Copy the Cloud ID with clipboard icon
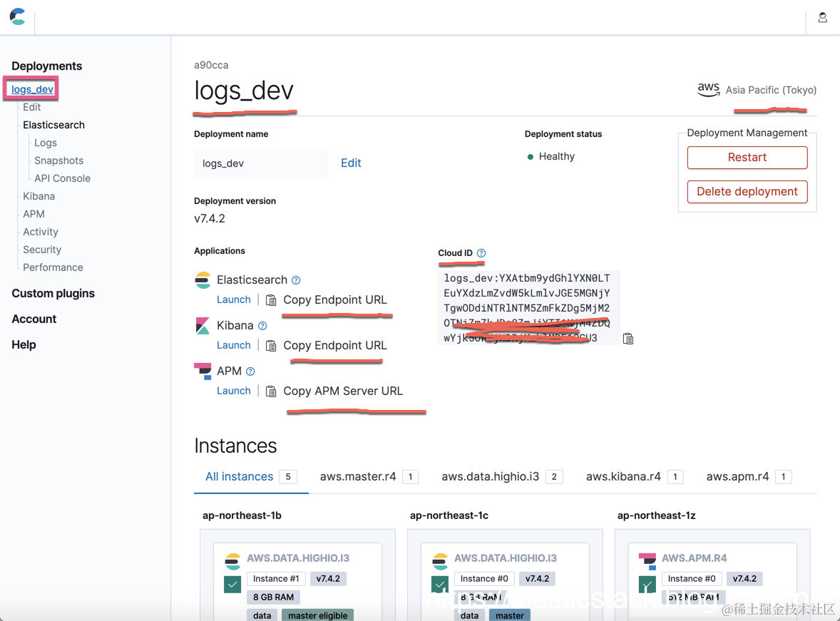 628,339
